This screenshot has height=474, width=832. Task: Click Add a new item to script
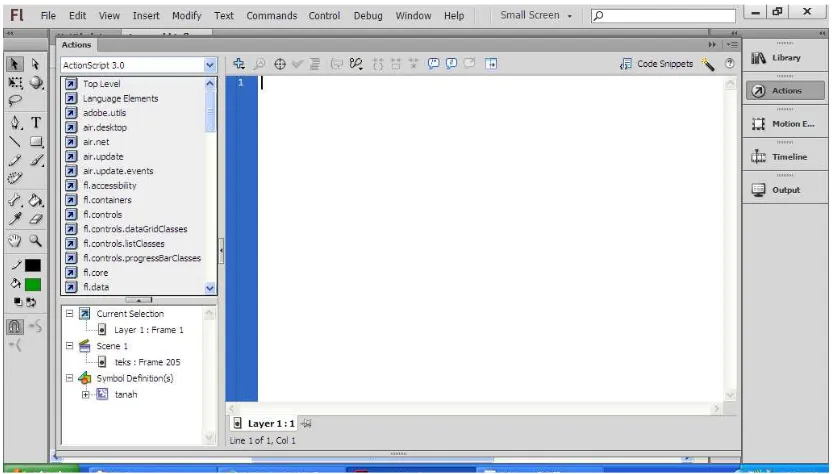[239, 64]
